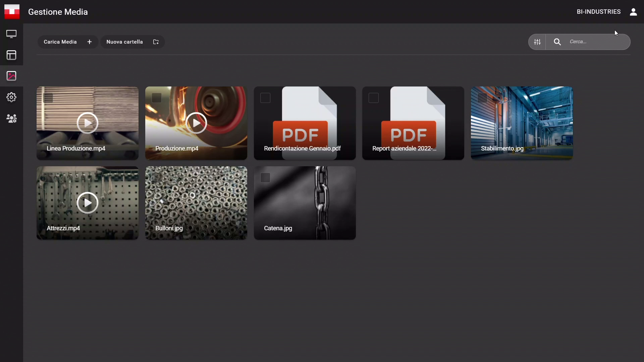Open the displays monitor icon in sidebar
The width and height of the screenshot is (644, 362).
tap(11, 34)
